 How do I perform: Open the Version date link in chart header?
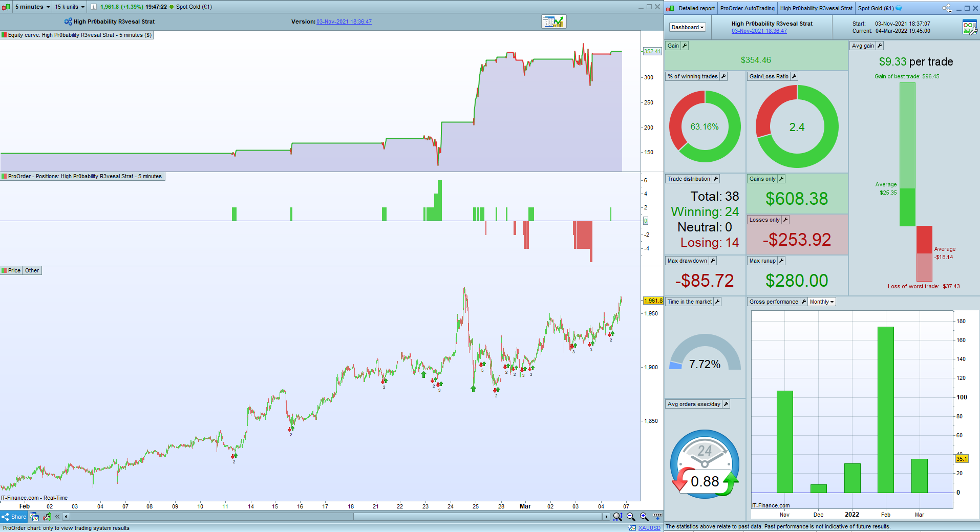pos(344,22)
